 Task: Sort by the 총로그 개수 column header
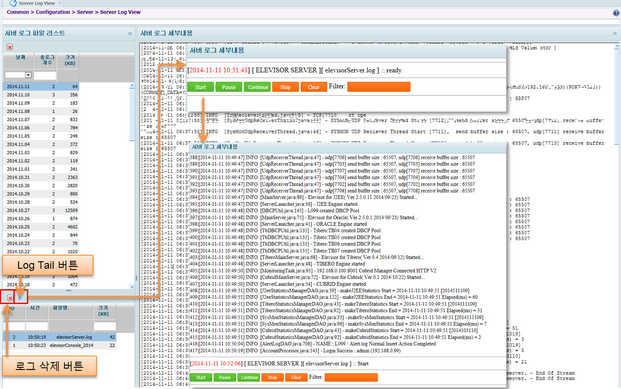(x=46, y=61)
